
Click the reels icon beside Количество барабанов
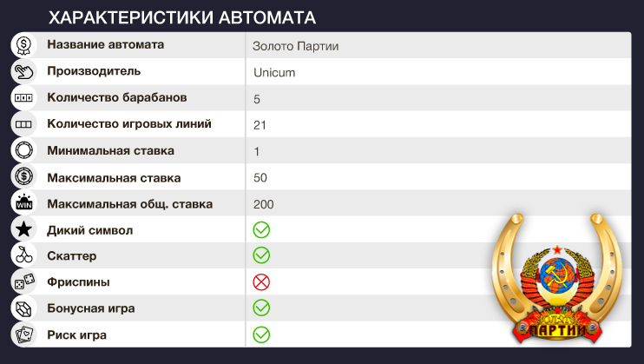tap(23, 97)
